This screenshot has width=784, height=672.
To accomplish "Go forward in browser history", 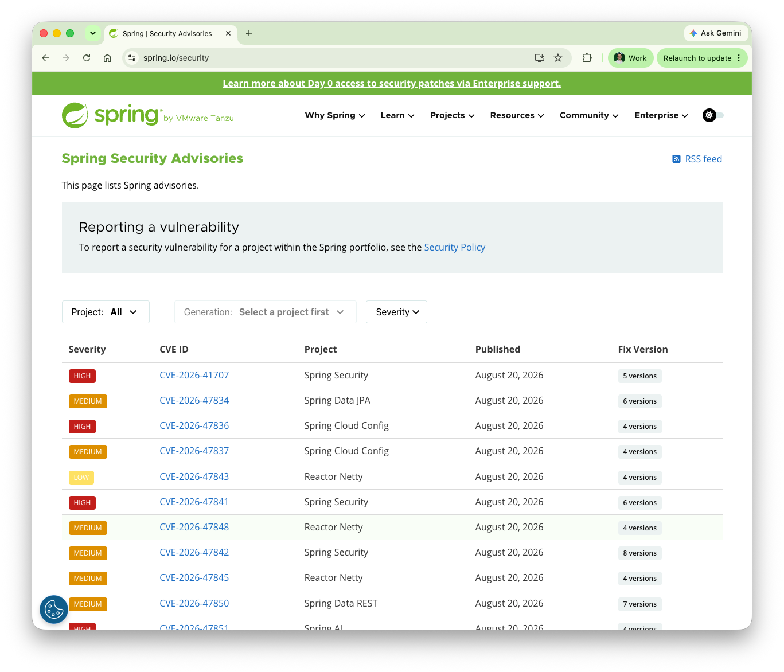I will coord(66,58).
